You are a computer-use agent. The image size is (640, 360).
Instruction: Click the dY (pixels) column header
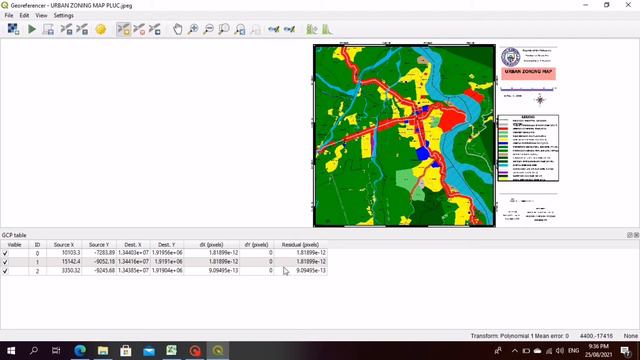pos(256,244)
